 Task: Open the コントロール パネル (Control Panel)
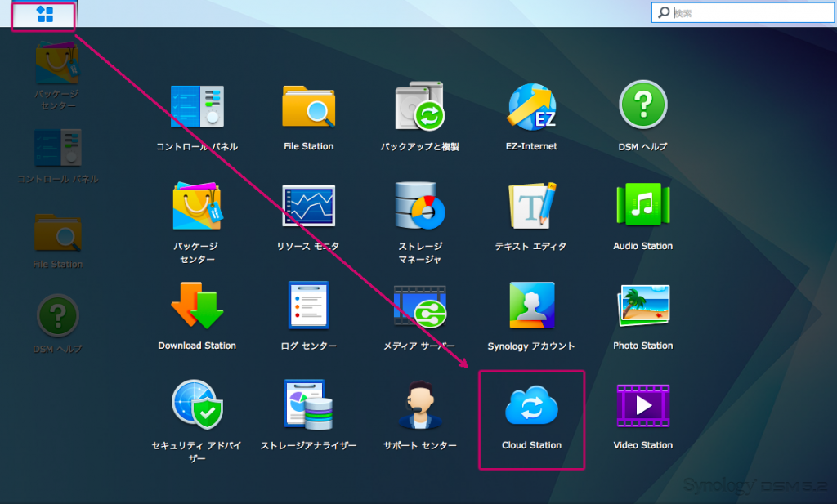[x=197, y=106]
